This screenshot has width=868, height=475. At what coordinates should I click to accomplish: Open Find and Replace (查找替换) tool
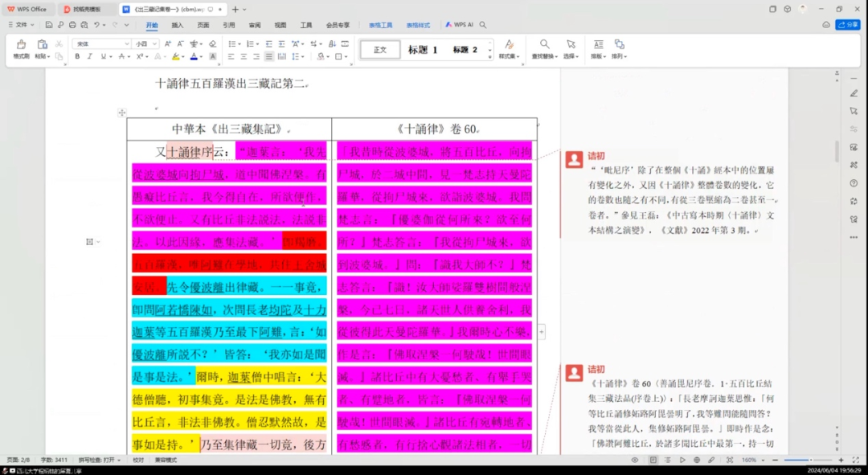(544, 45)
